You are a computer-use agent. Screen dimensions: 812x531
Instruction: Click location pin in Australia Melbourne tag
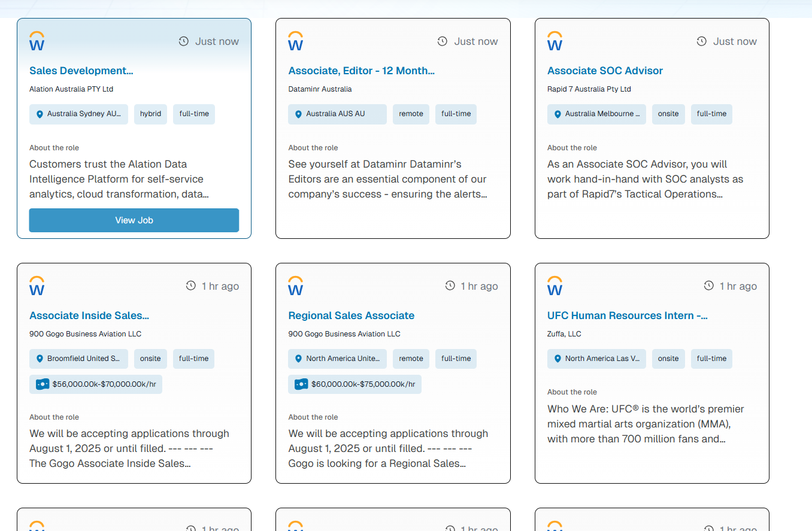[x=558, y=114]
